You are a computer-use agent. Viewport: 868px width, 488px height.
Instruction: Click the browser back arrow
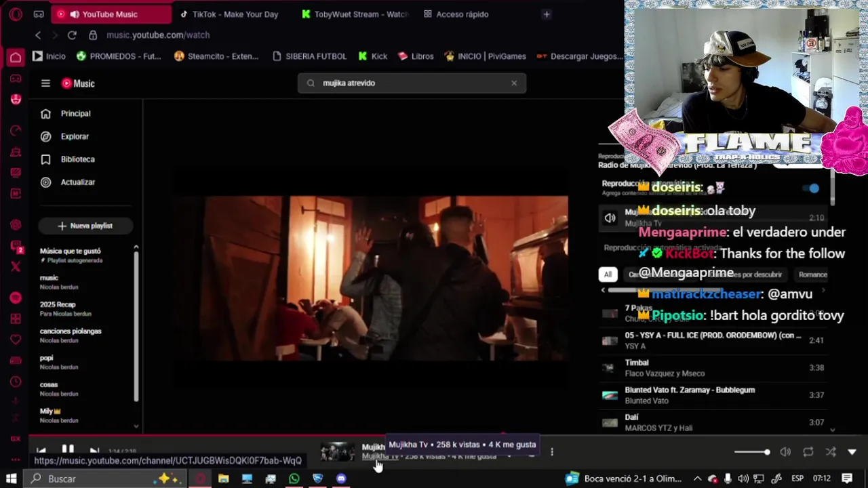(38, 35)
